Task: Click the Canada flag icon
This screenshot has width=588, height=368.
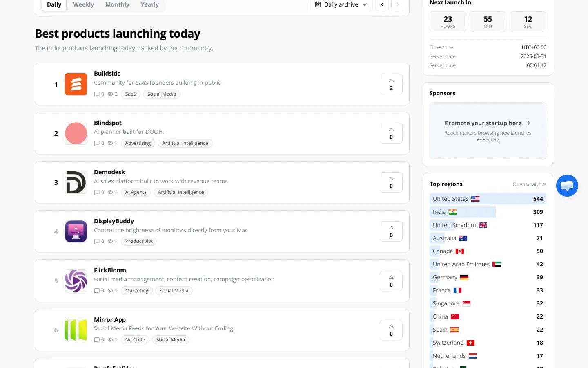Action: (x=460, y=251)
